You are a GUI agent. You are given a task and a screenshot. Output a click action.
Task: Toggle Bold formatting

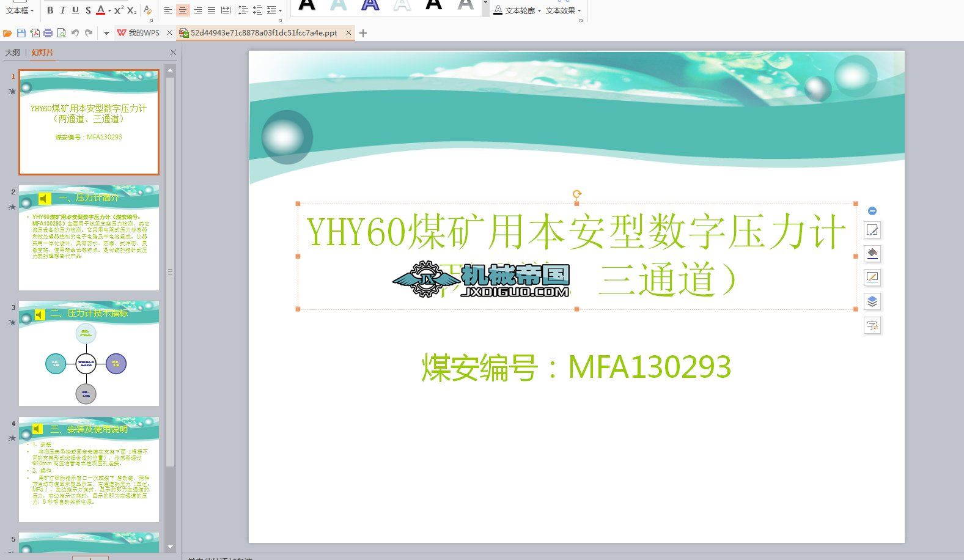(50, 10)
